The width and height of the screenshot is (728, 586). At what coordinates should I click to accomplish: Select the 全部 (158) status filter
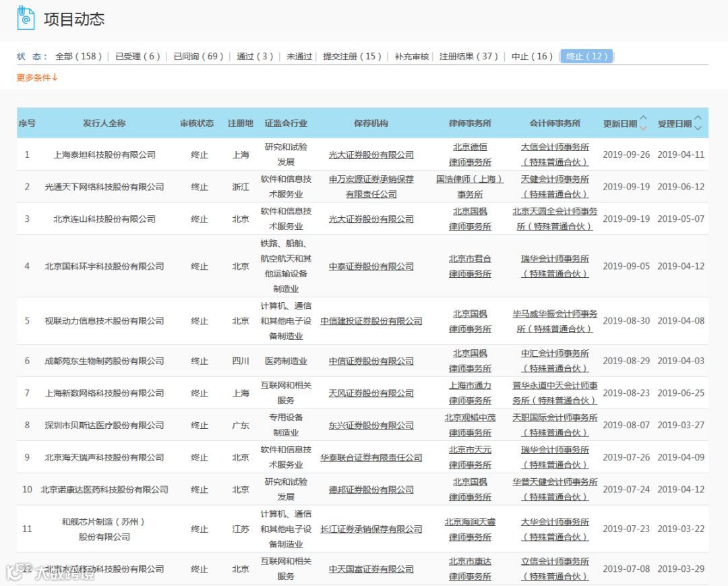point(78,56)
